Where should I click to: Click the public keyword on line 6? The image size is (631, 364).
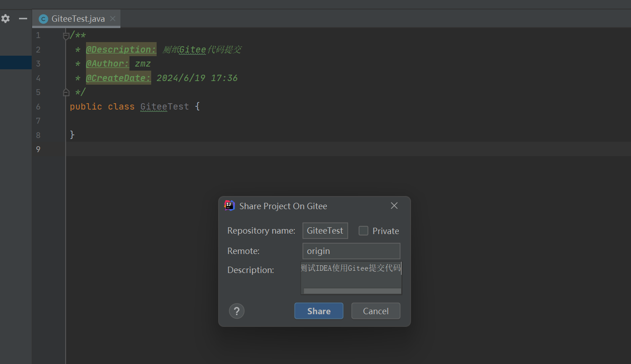click(86, 106)
